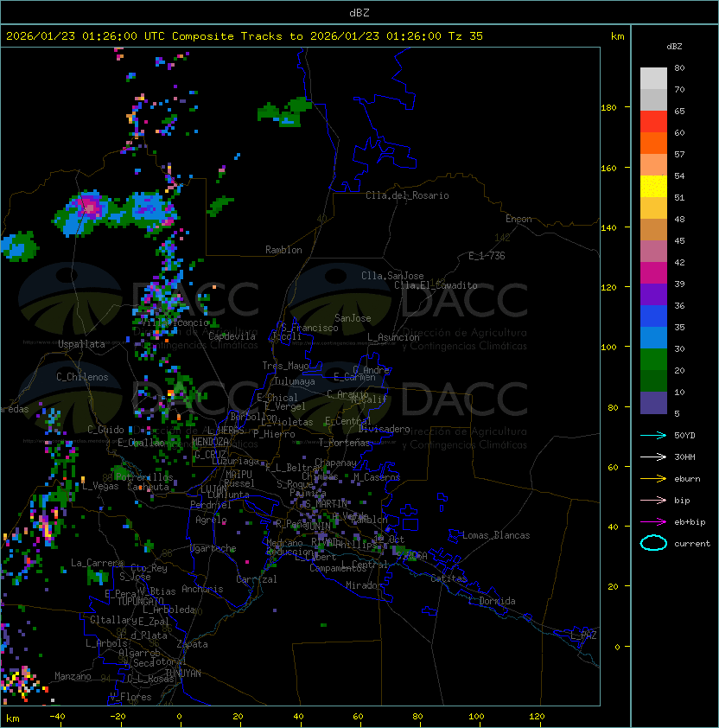Viewport: 719px width, 728px height.
Task: Pick the red swatch between 65 and 60
Action: [x=653, y=121]
